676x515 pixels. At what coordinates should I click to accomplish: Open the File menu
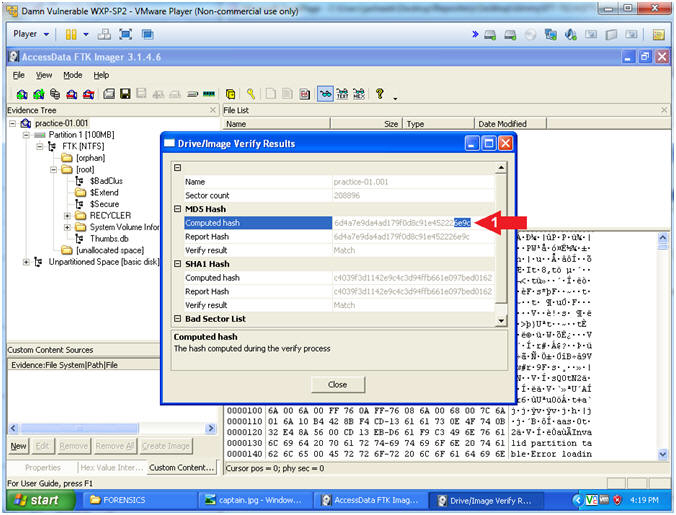pos(19,75)
